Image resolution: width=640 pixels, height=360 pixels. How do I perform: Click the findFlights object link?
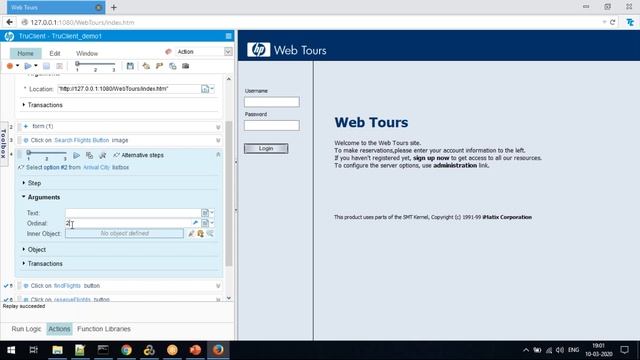(67, 286)
